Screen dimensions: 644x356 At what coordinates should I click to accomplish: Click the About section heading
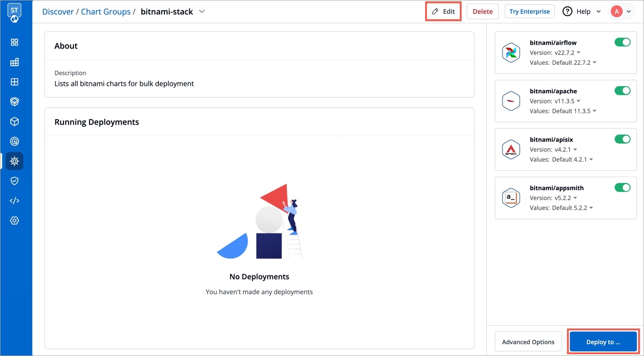click(66, 46)
